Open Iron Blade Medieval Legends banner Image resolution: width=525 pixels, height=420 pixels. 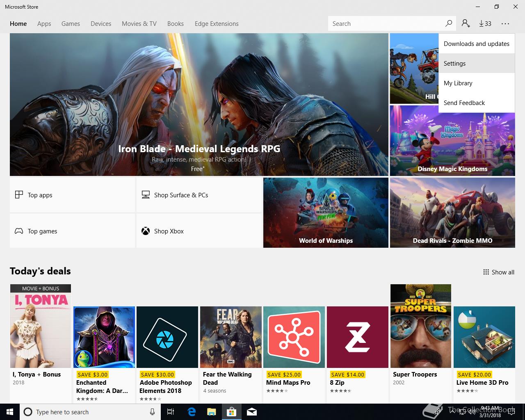(x=199, y=105)
